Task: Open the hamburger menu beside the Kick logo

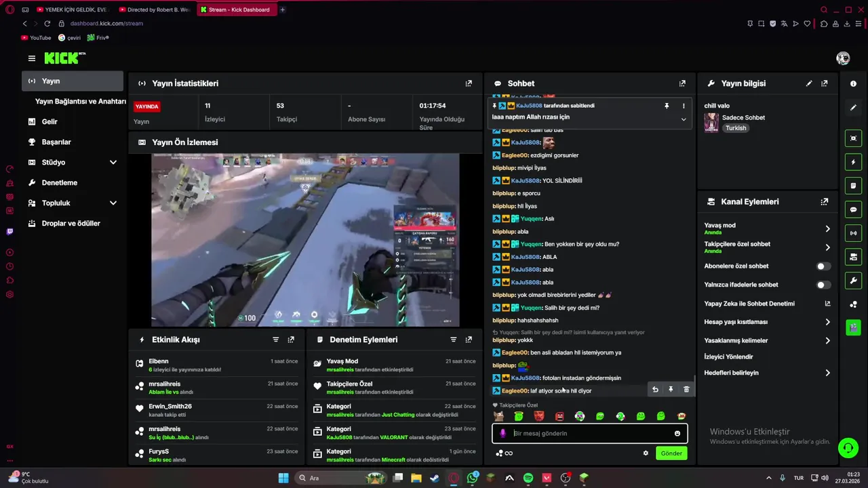Action: [32, 58]
